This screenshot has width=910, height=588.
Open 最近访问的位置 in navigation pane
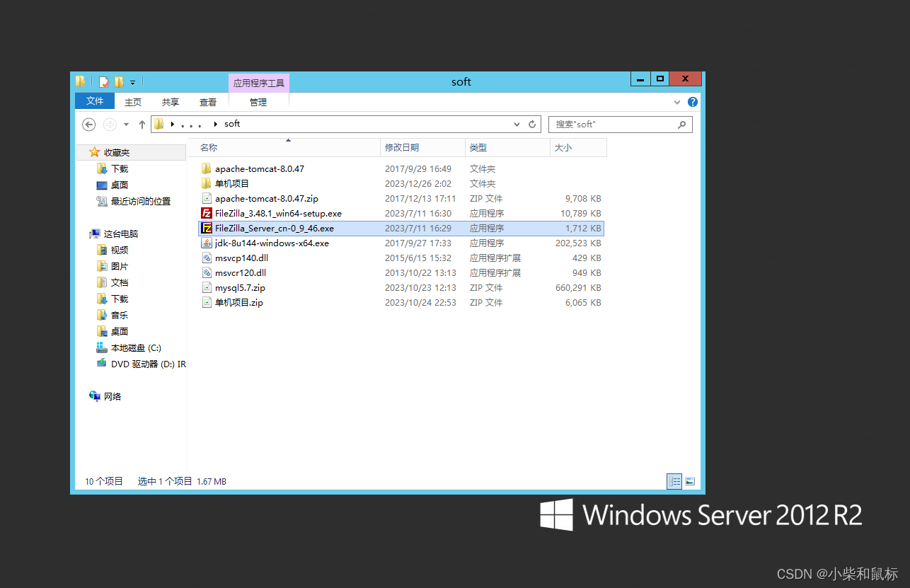141,202
